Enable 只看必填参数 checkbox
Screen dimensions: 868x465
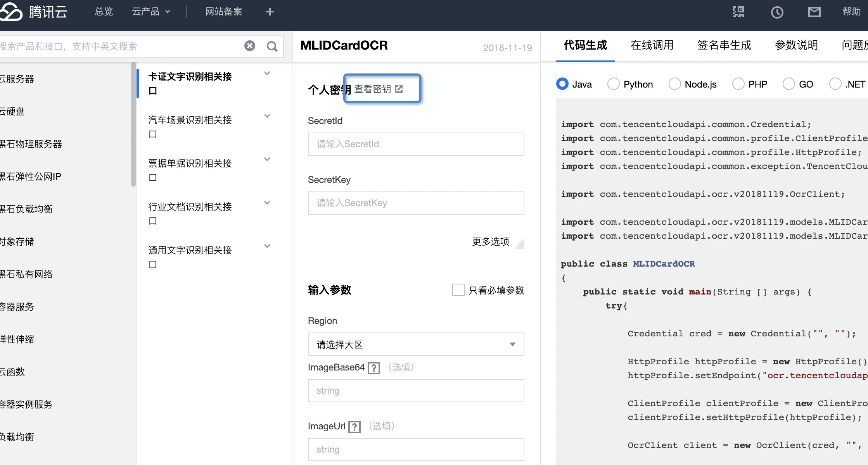pyautogui.click(x=458, y=290)
